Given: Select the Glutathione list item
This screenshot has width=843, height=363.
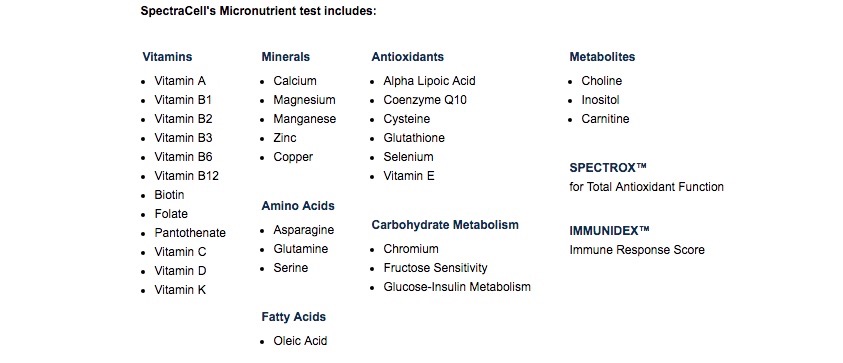Looking at the screenshot, I should tap(414, 138).
